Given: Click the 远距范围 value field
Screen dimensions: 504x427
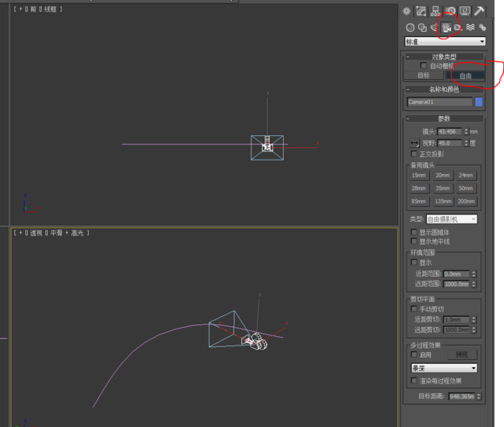Looking at the screenshot, I should click(x=456, y=284).
